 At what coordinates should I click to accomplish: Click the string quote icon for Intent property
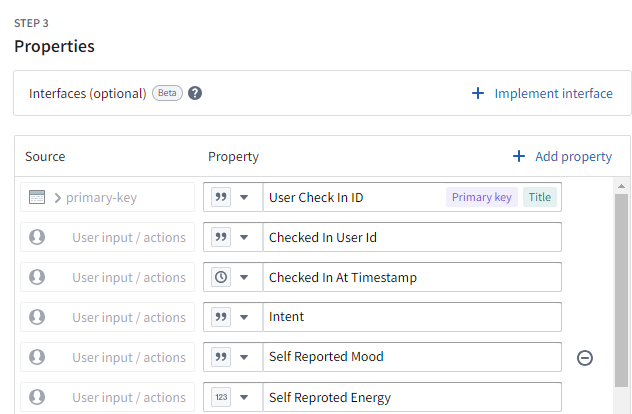221,317
